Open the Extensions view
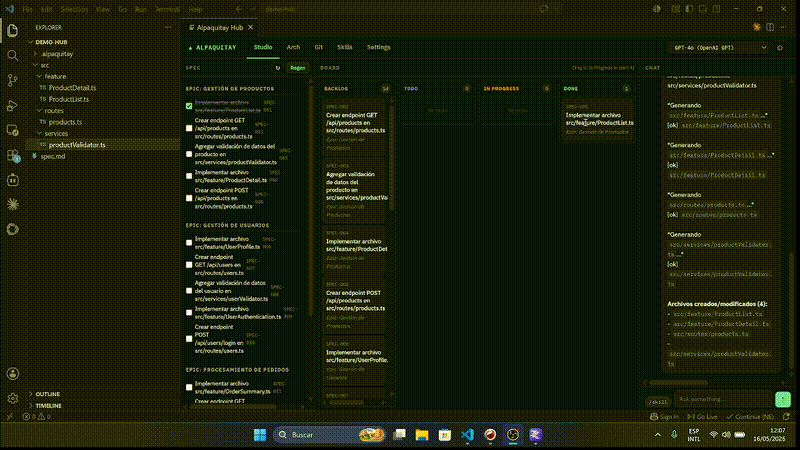800x450 pixels. coord(13,155)
